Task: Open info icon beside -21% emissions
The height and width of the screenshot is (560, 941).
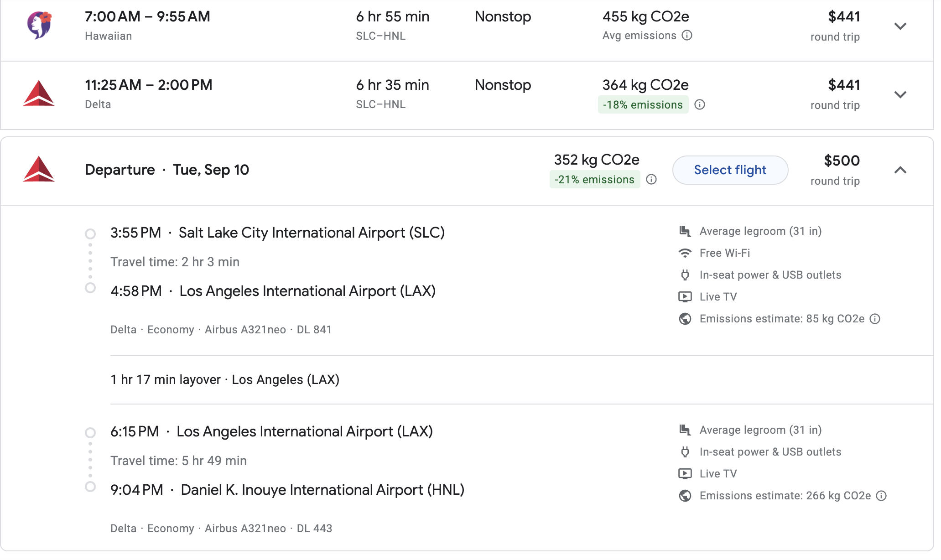Action: pos(651,180)
